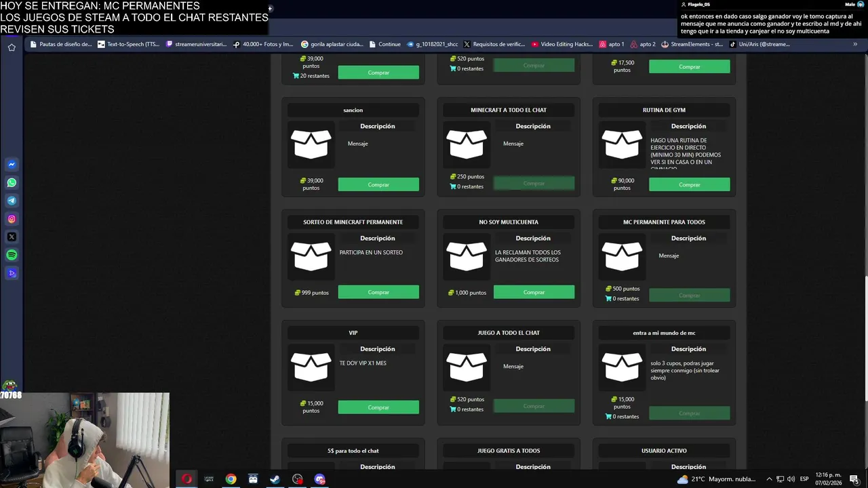
Task: Open the Text-to-Speech bookmark
Action: 129,44
